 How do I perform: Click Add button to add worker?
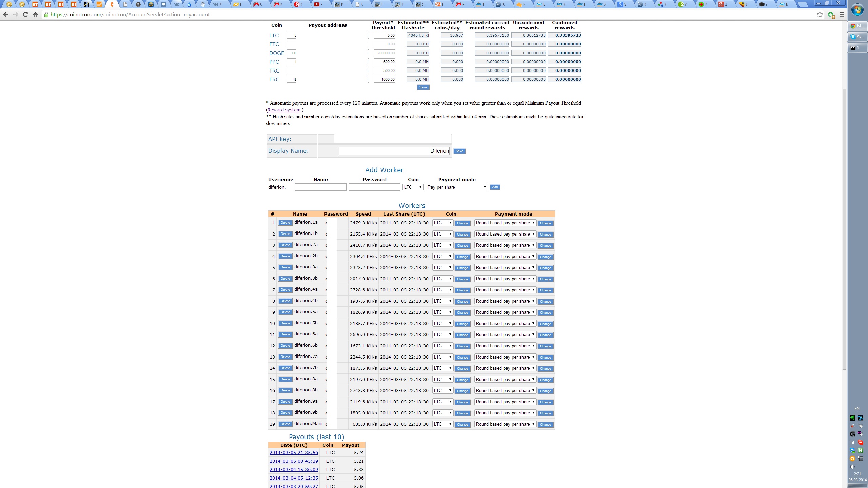click(495, 187)
